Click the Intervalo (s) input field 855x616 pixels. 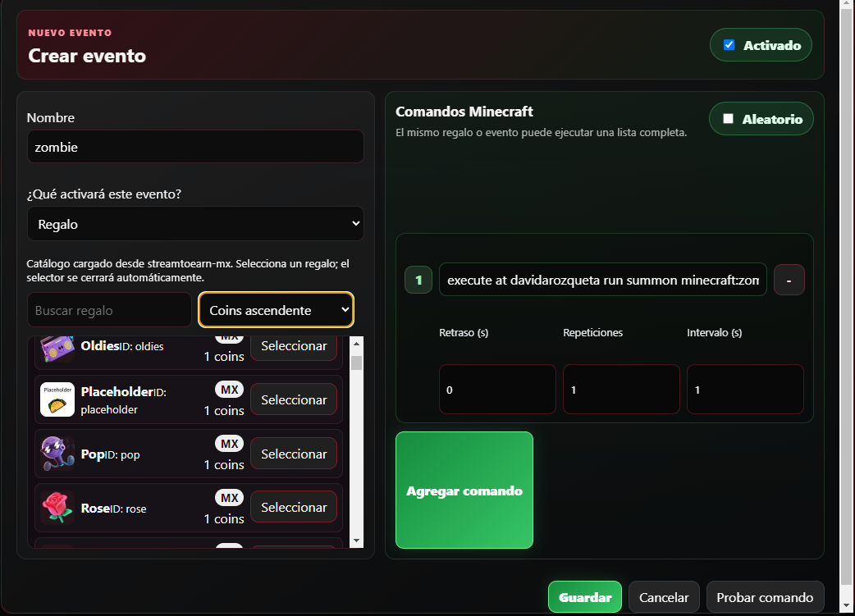click(745, 390)
